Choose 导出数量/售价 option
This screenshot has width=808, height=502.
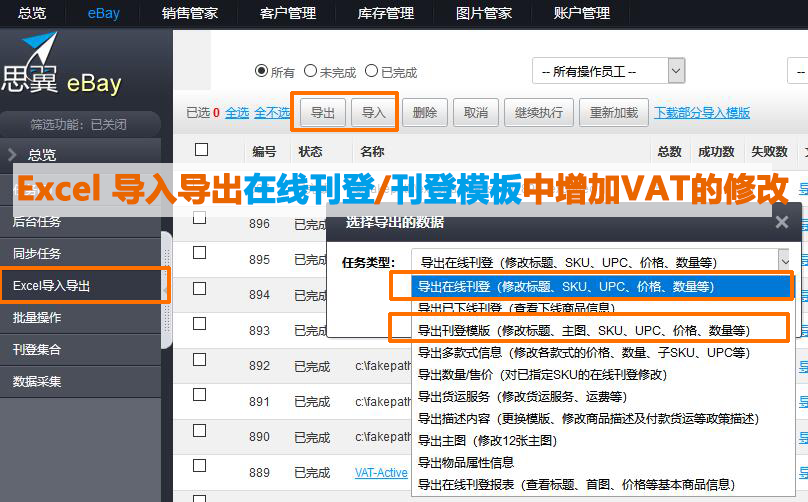(601, 375)
